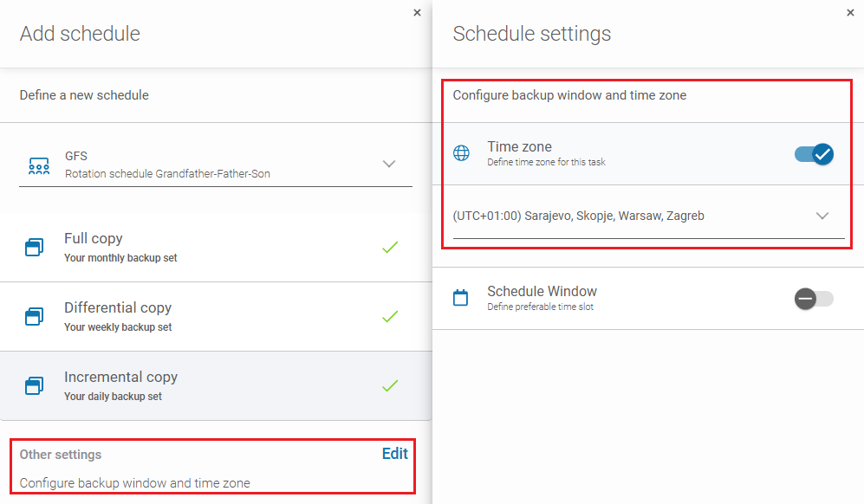Click the Incremental copy checkmark
Viewport: 864px width, 504px height.
[390, 385]
